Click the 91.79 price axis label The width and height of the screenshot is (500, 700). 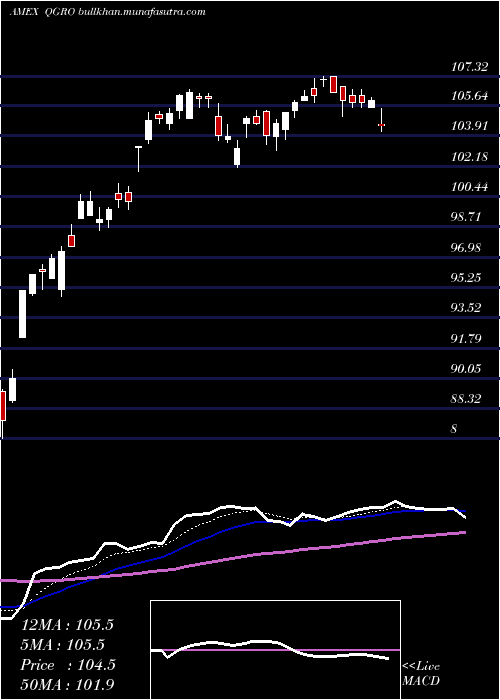(x=467, y=338)
